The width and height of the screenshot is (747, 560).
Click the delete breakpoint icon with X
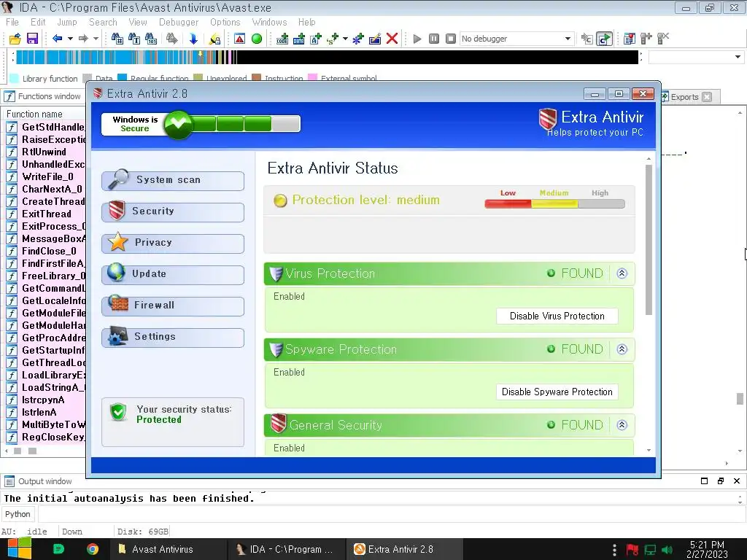click(x=663, y=39)
